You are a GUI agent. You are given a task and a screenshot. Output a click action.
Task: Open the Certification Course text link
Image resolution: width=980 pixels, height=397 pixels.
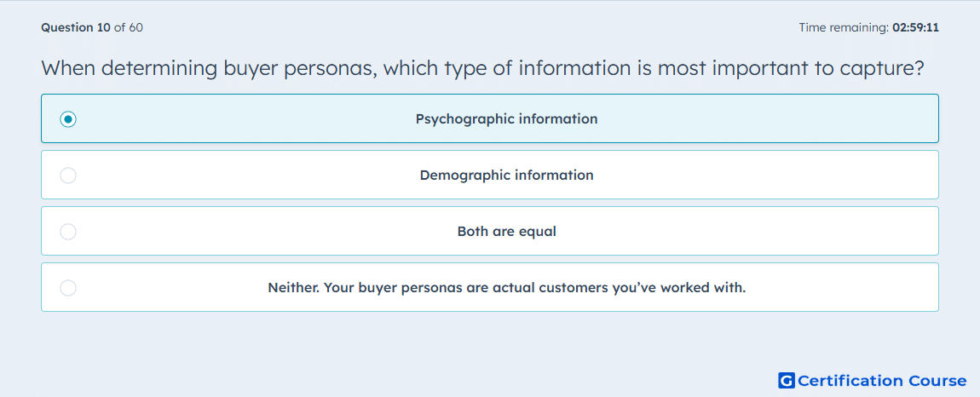point(882,381)
